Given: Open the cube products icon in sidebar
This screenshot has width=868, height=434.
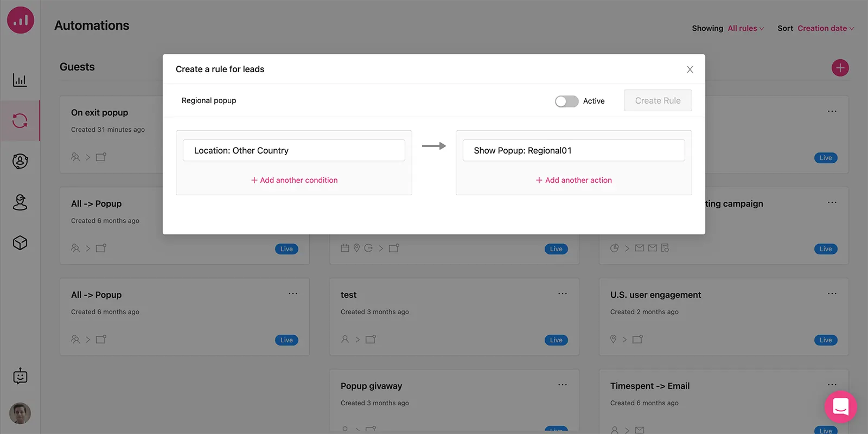Looking at the screenshot, I should pos(20,242).
